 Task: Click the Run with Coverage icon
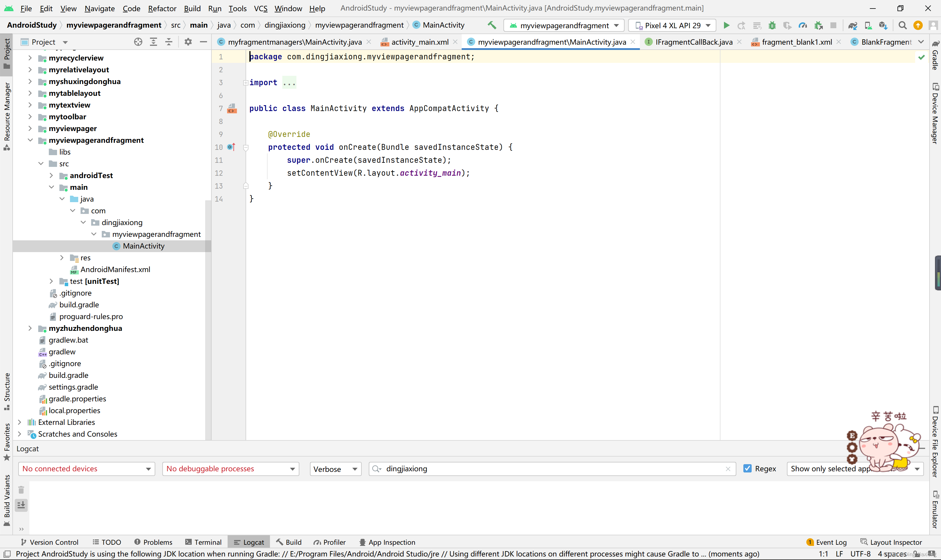pos(787,25)
